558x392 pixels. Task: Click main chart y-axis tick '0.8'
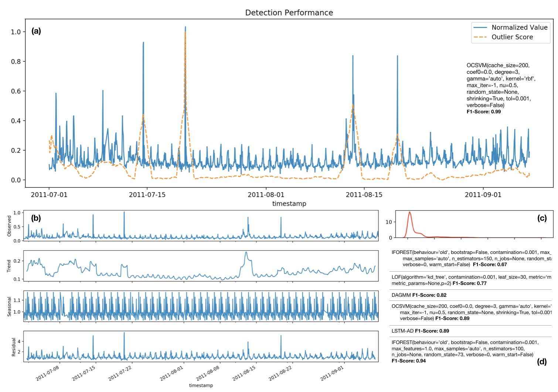(16, 62)
